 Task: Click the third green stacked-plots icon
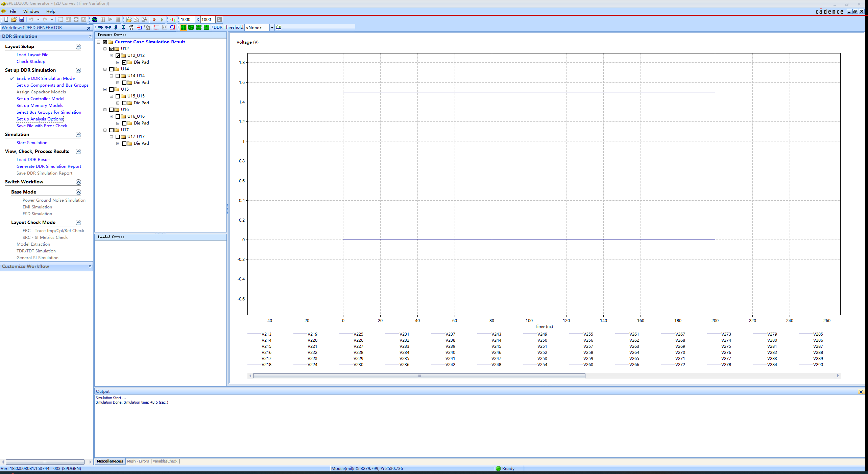(199, 27)
